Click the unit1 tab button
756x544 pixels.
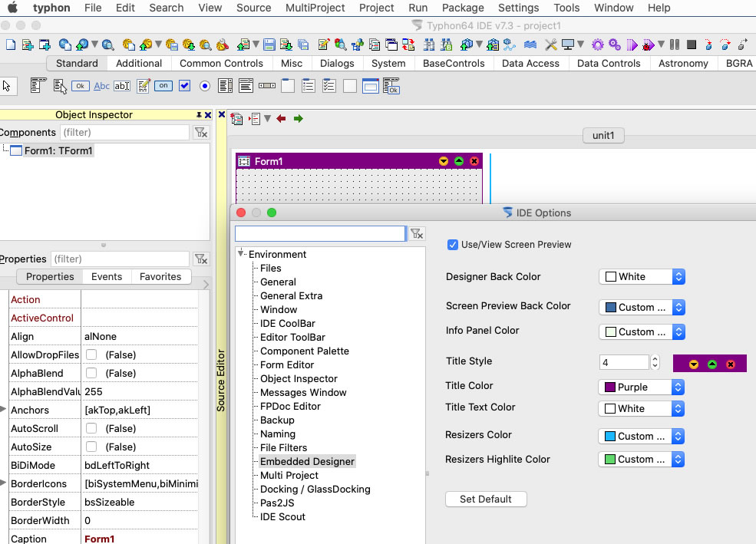tap(603, 136)
